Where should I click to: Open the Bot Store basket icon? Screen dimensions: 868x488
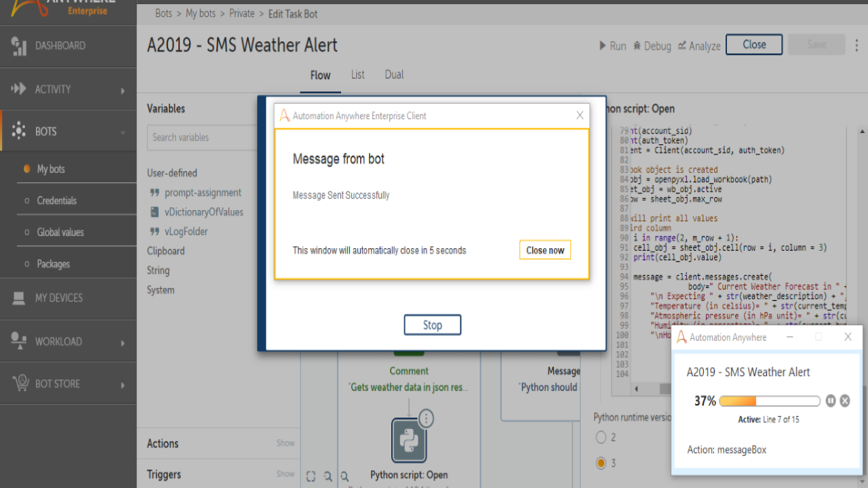[x=20, y=384]
